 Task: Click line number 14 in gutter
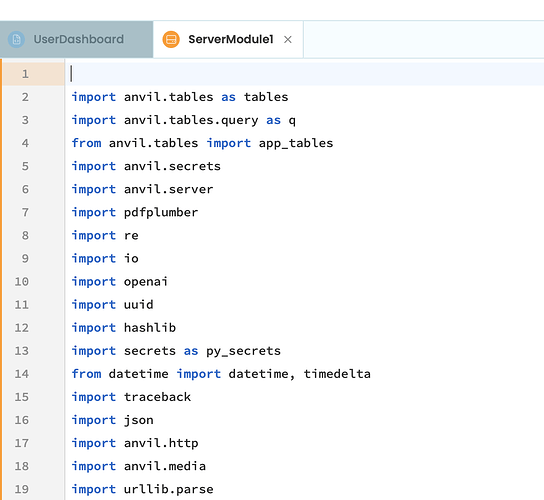[x=22, y=374]
